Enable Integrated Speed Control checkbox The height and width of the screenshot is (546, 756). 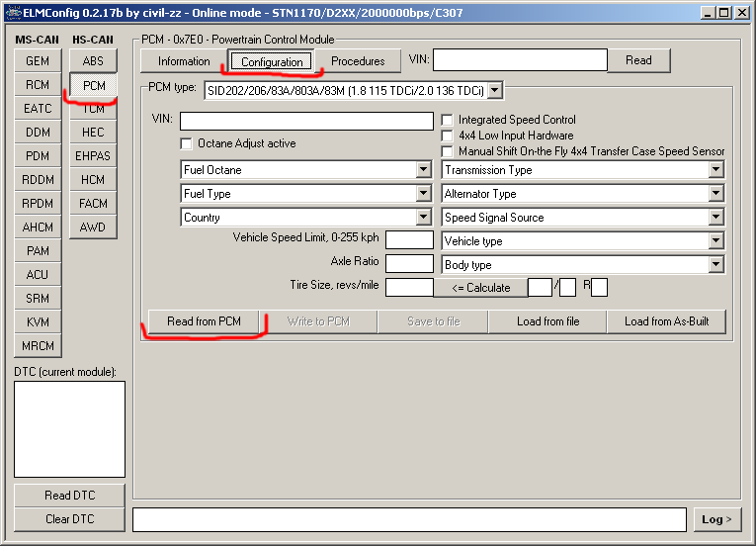448,120
